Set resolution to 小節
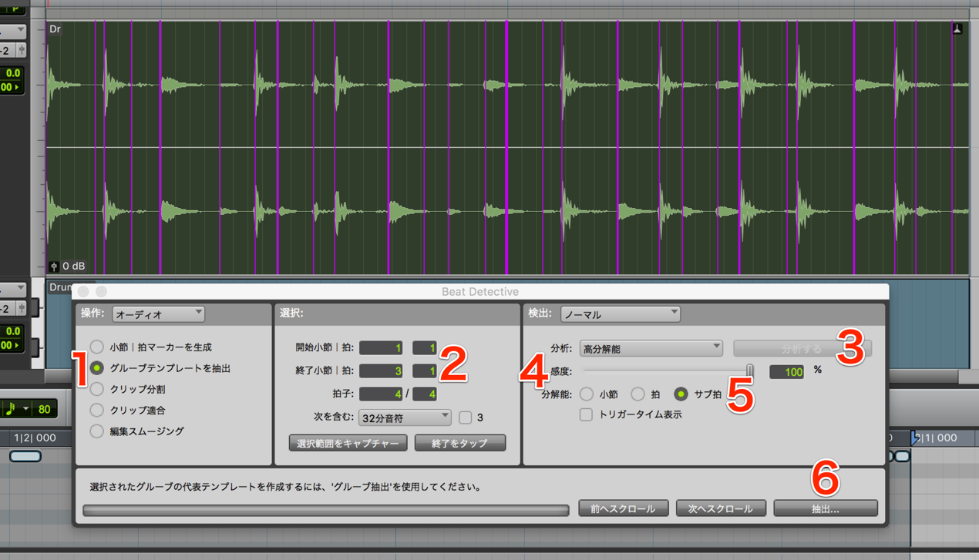Viewport: 979px width, 560px height. [x=587, y=394]
